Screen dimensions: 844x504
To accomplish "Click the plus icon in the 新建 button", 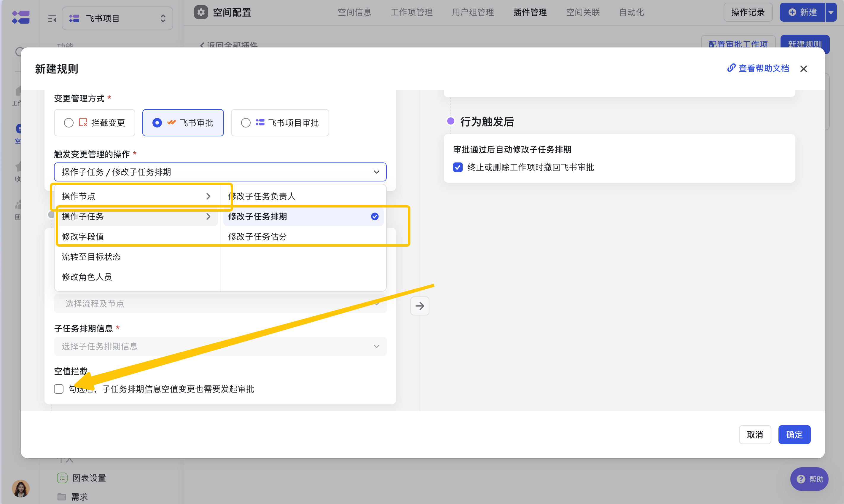I will click(792, 12).
